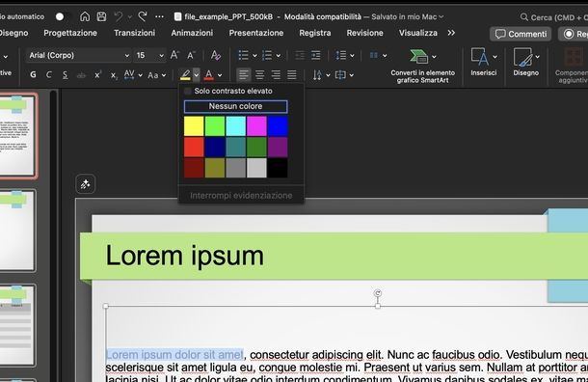Expand the bulleted list options arrow
Viewport: 588px width, 382px height.
(254, 56)
